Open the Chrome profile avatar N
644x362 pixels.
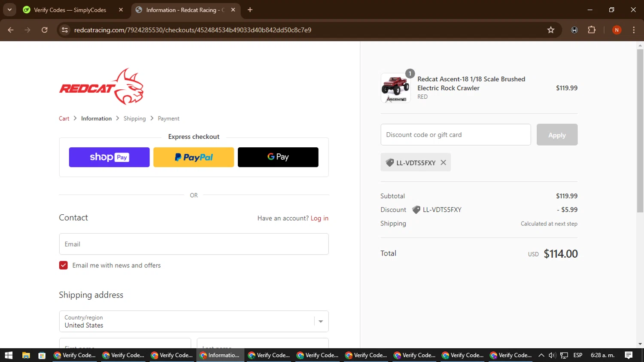(617, 30)
